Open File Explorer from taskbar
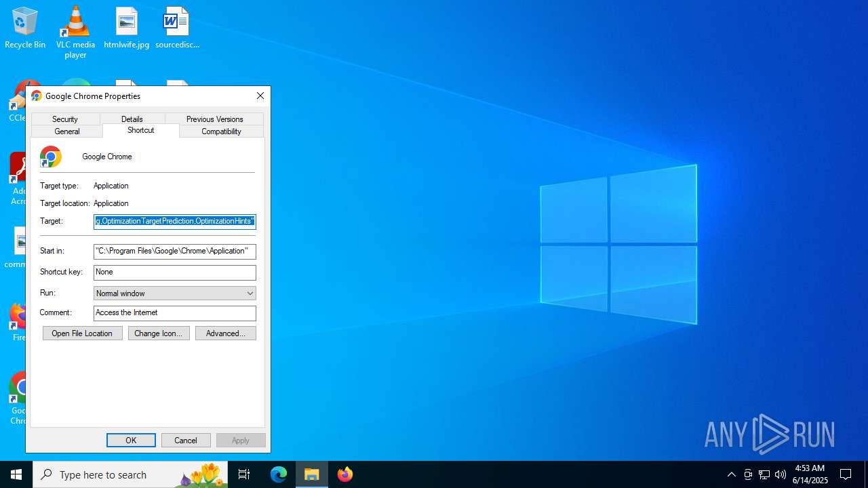868x488 pixels. 312,474
